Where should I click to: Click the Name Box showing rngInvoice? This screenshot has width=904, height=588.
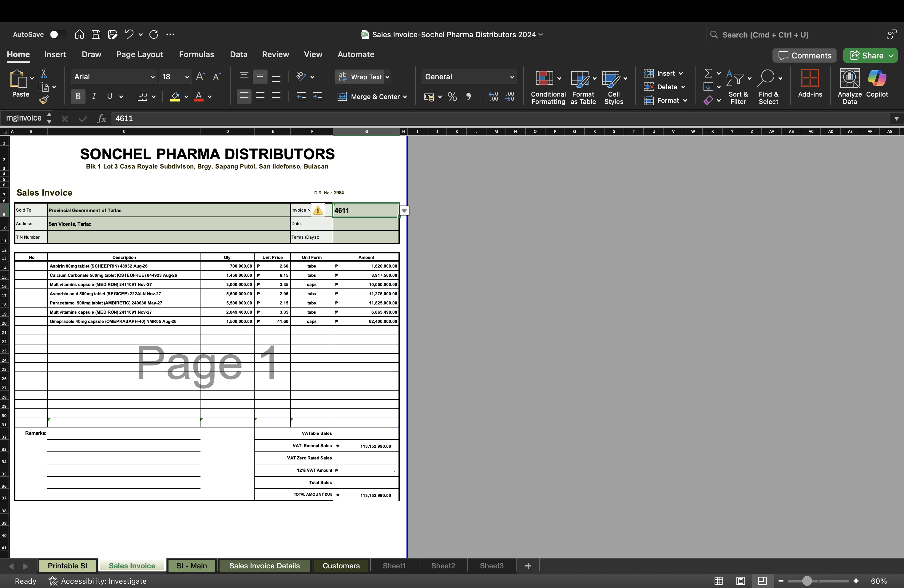24,118
